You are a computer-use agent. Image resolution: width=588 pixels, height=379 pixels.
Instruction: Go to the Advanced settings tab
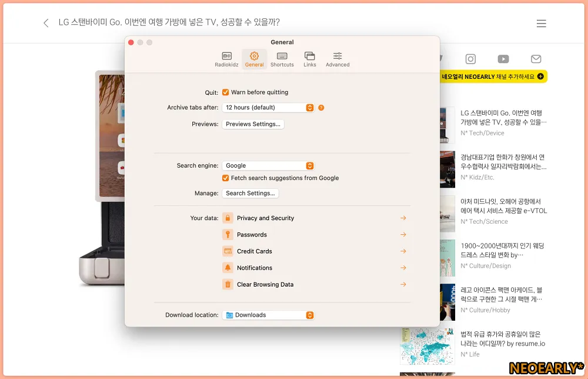point(338,59)
